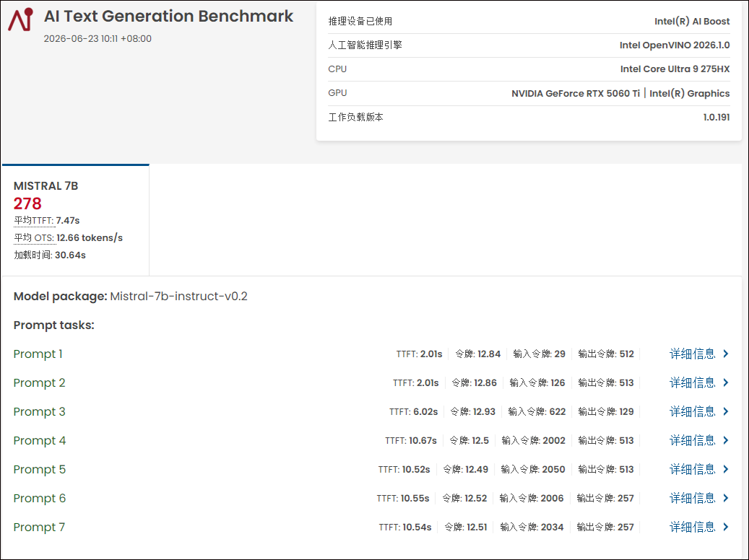
Task: Expand Prompt 4 details chevron arrow
Action: (726, 440)
